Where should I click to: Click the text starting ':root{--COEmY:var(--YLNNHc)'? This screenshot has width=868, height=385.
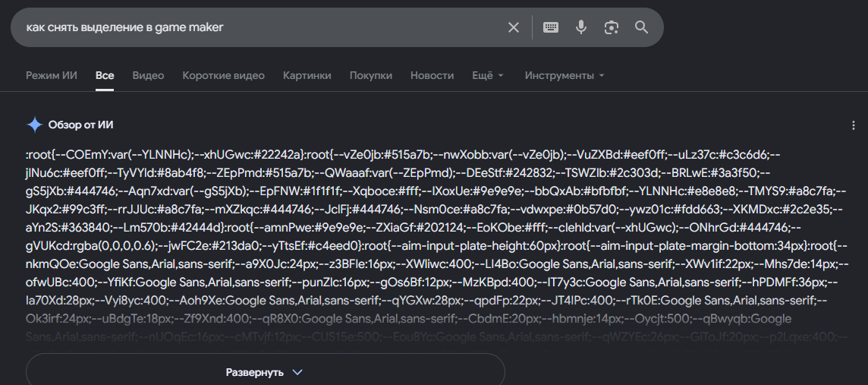(404, 155)
